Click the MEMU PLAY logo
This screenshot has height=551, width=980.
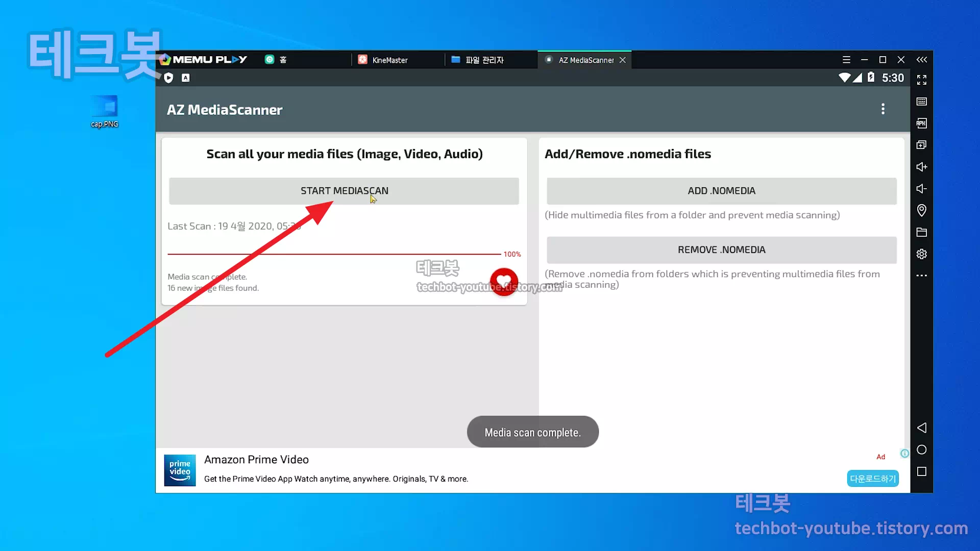(204, 60)
